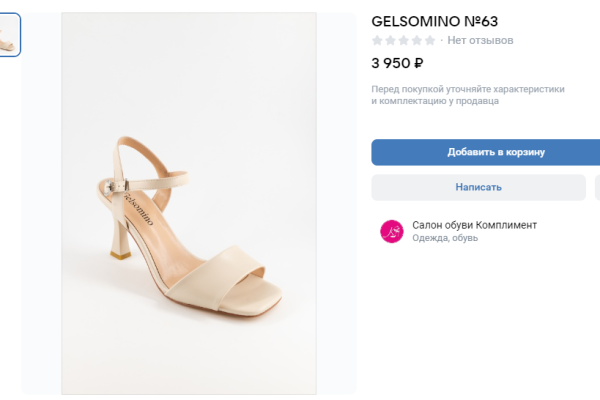Click the 3 950 ₽ price
The width and height of the screenshot is (600, 400).
pyautogui.click(x=397, y=63)
